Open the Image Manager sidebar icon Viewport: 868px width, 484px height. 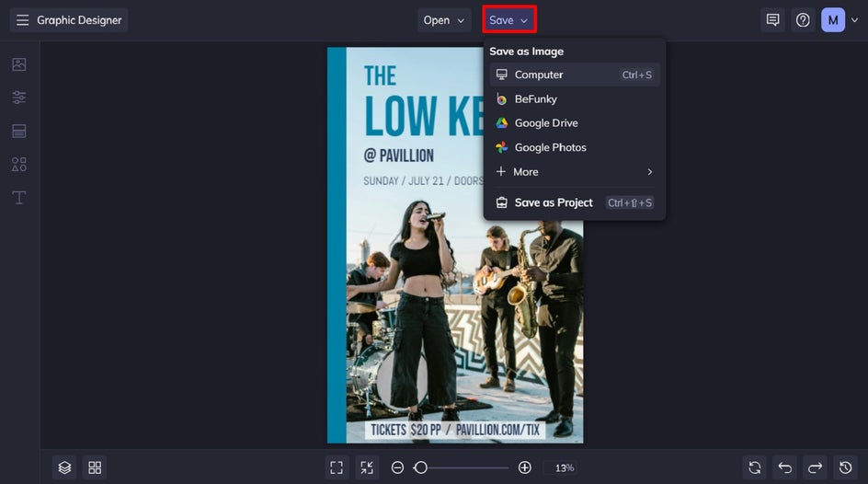18,64
